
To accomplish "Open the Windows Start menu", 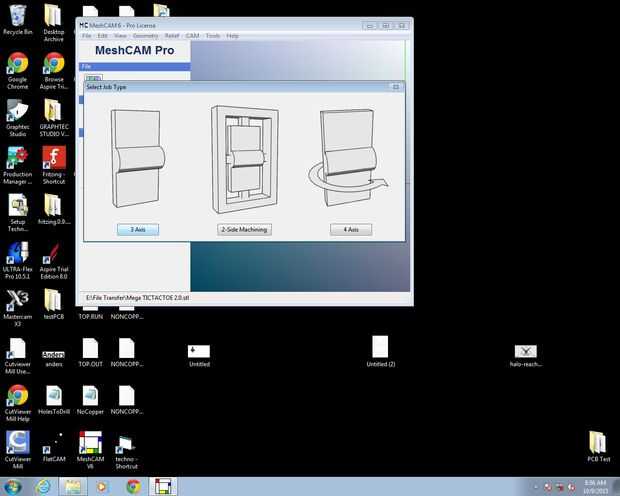I will [x=13, y=486].
